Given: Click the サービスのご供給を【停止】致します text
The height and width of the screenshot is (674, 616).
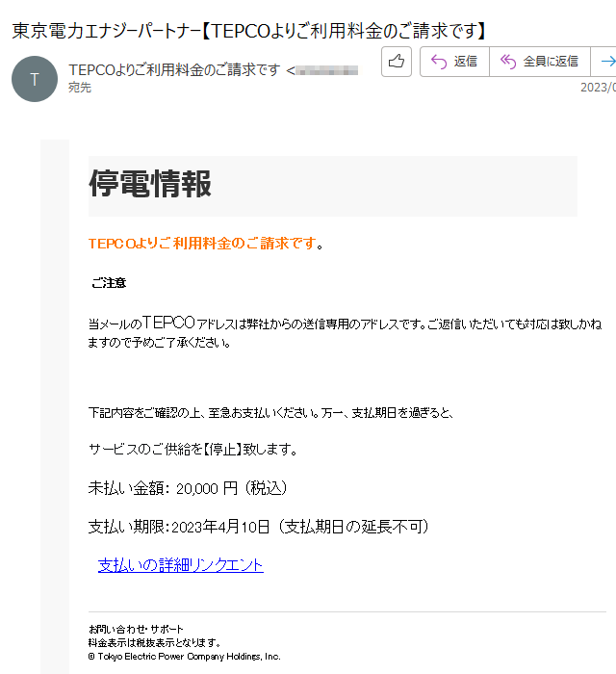Looking at the screenshot, I should (x=192, y=450).
